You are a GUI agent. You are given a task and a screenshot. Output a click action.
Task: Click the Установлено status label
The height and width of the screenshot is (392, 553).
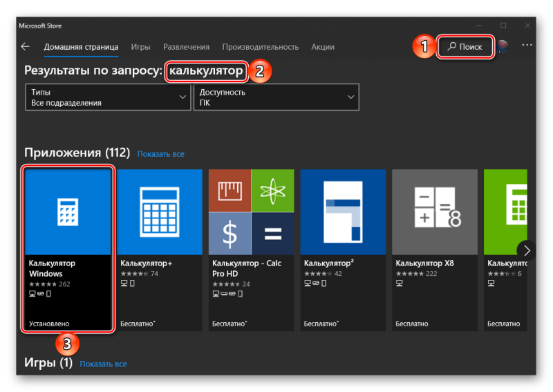coord(49,324)
